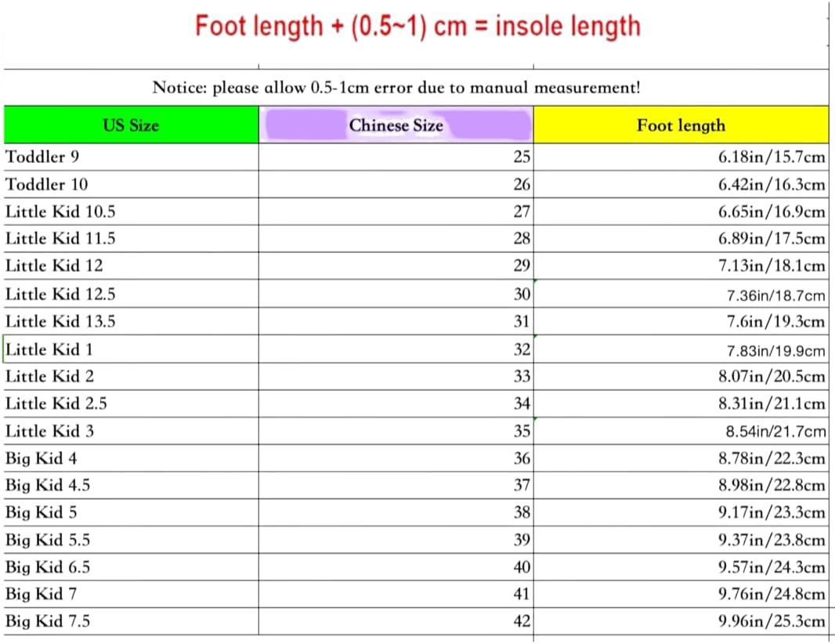Image resolution: width=835 pixels, height=644 pixels.
Task: Select the 9.96in/25.3cm foot length cell
Action: (x=681, y=621)
